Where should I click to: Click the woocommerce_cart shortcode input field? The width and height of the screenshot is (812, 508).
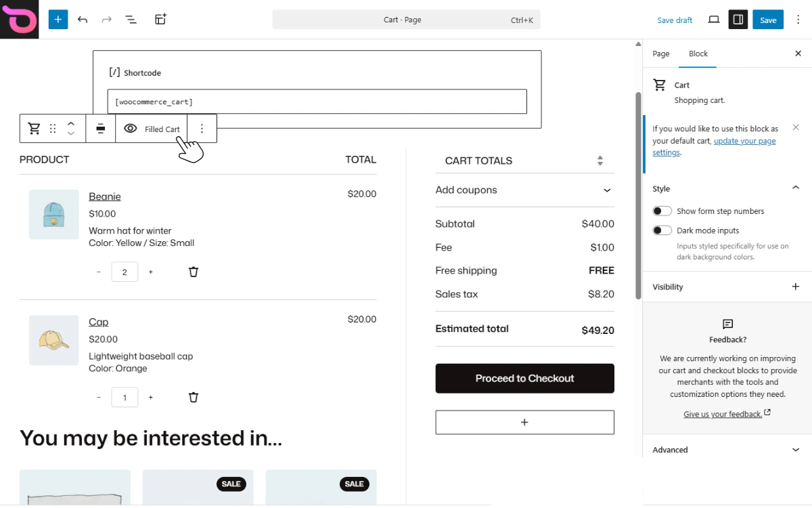[x=317, y=102]
